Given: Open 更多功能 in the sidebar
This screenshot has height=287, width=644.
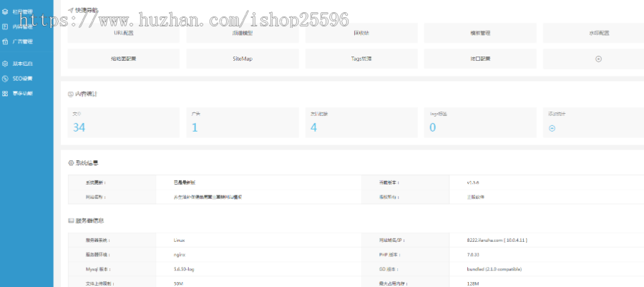Looking at the screenshot, I should (x=22, y=93).
